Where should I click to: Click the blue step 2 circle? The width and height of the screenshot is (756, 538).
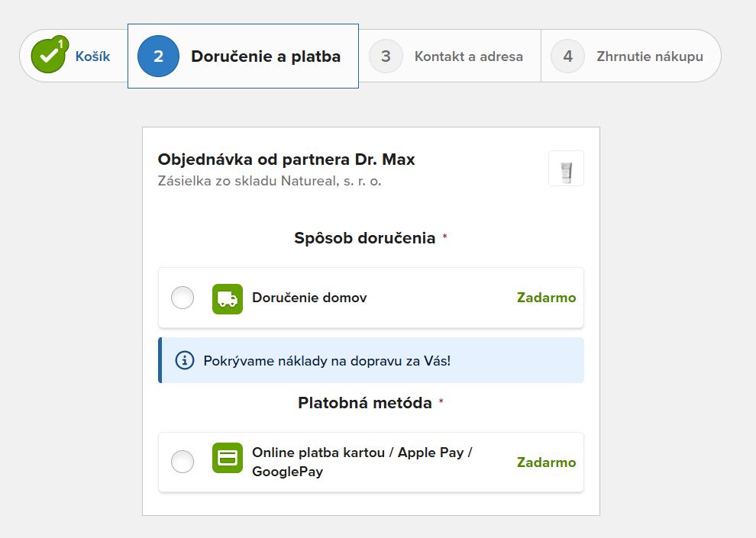click(158, 56)
